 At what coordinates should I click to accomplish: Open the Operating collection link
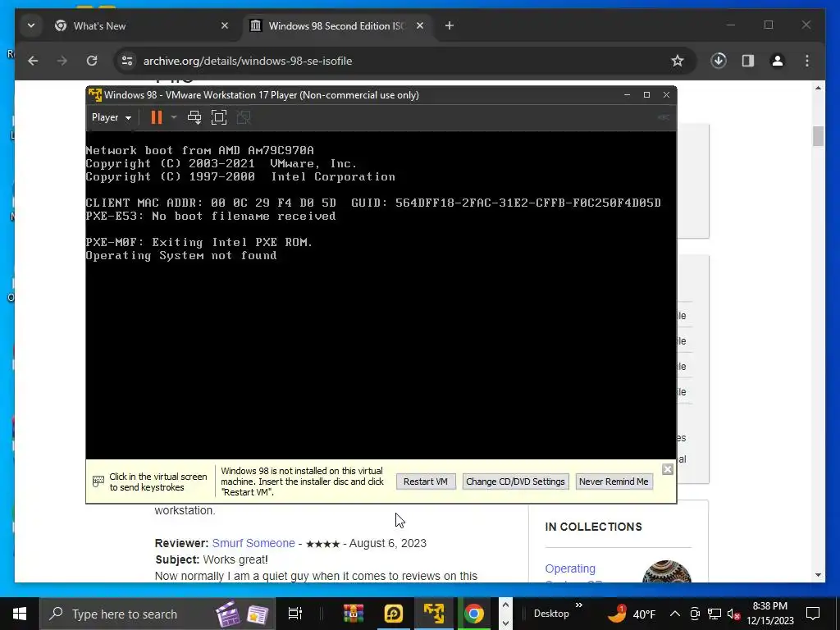(x=570, y=568)
